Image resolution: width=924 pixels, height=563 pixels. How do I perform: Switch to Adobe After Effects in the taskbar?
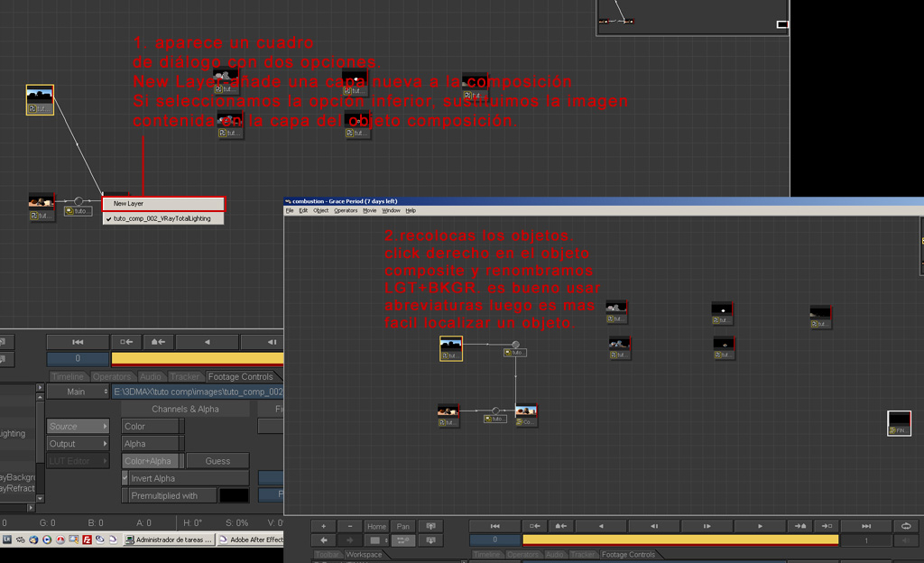point(251,540)
